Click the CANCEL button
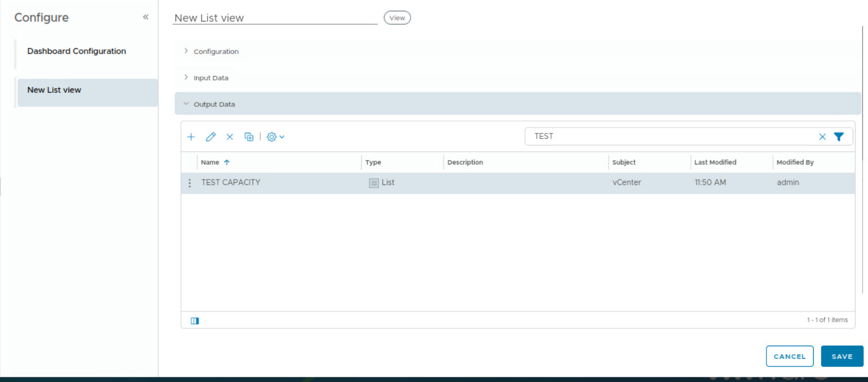Viewport: 868px width, 382px height. [x=790, y=356]
